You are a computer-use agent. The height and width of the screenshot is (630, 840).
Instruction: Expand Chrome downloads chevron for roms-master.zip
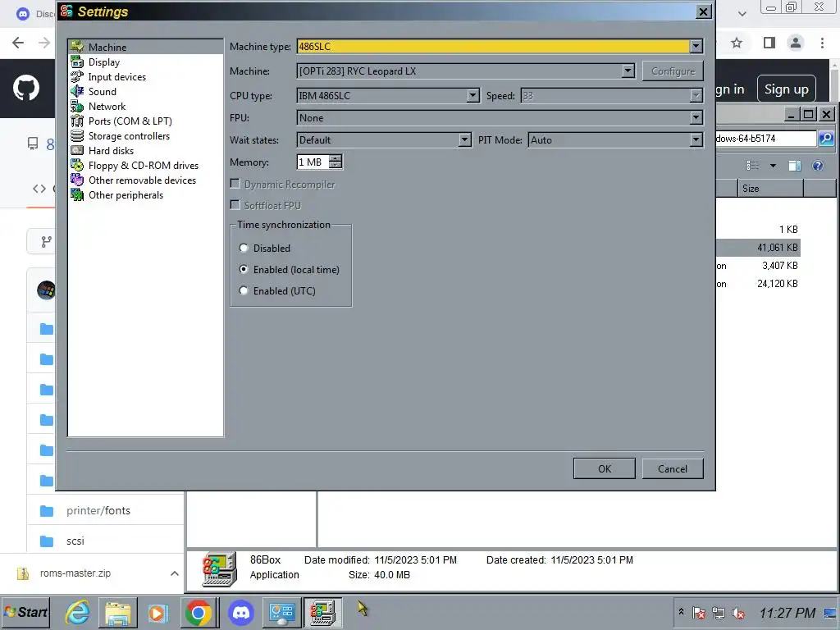tap(174, 573)
